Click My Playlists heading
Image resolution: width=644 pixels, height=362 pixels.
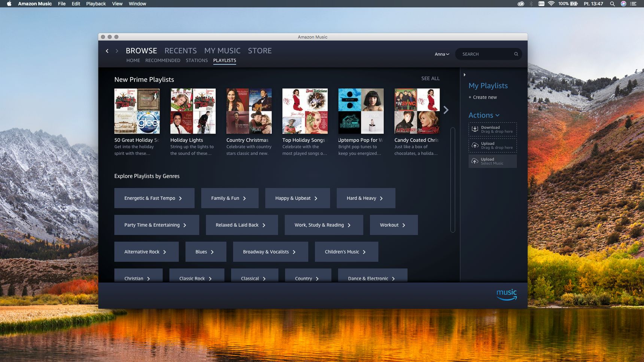488,86
